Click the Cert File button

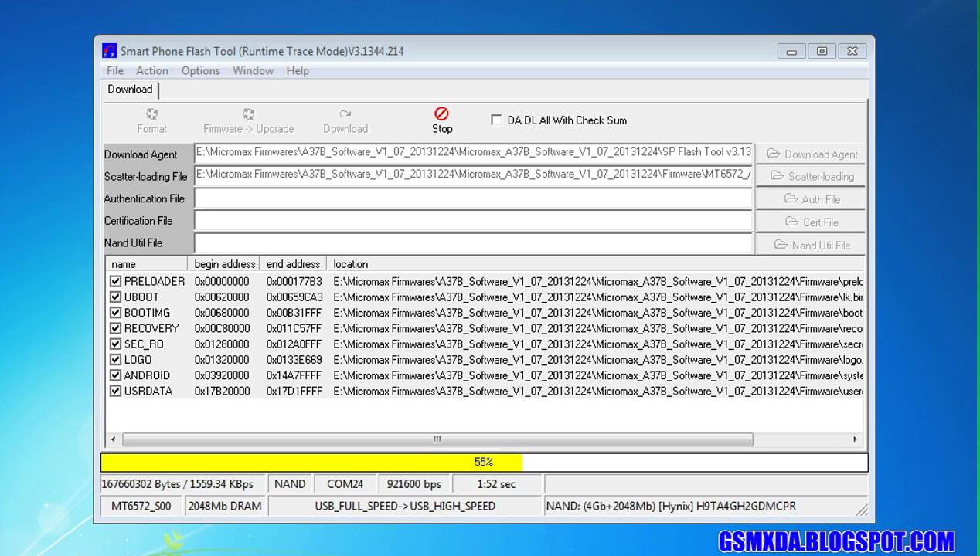[810, 222]
